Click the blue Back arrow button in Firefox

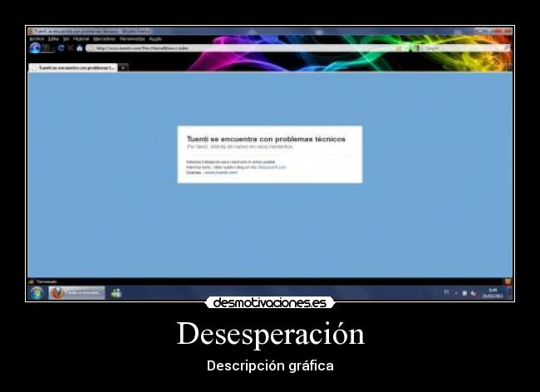(x=35, y=48)
